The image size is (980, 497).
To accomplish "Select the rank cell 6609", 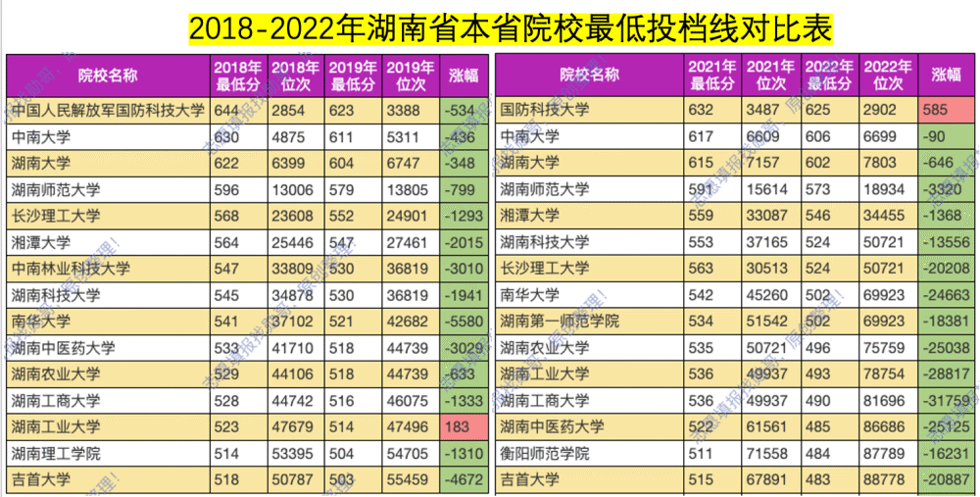I will [x=770, y=136].
